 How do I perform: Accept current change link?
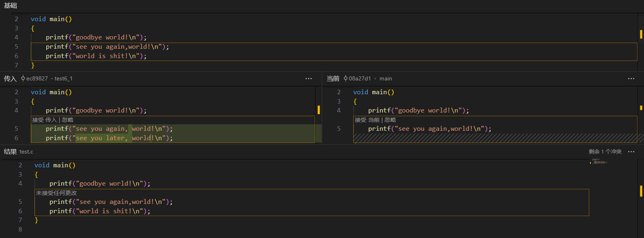tap(367, 120)
